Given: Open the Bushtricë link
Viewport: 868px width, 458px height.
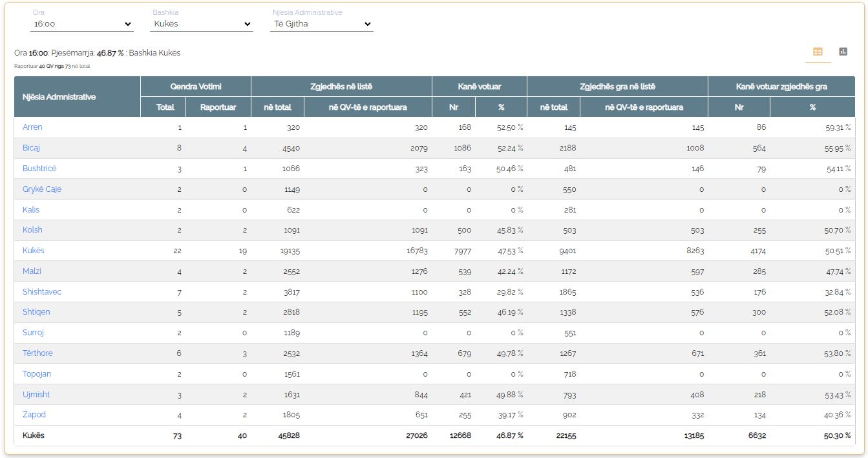Looking at the screenshot, I should coord(39,169).
